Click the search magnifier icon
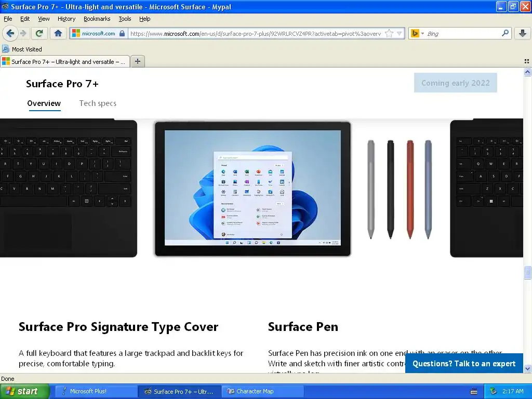The height and width of the screenshot is (399, 532). pos(505,33)
